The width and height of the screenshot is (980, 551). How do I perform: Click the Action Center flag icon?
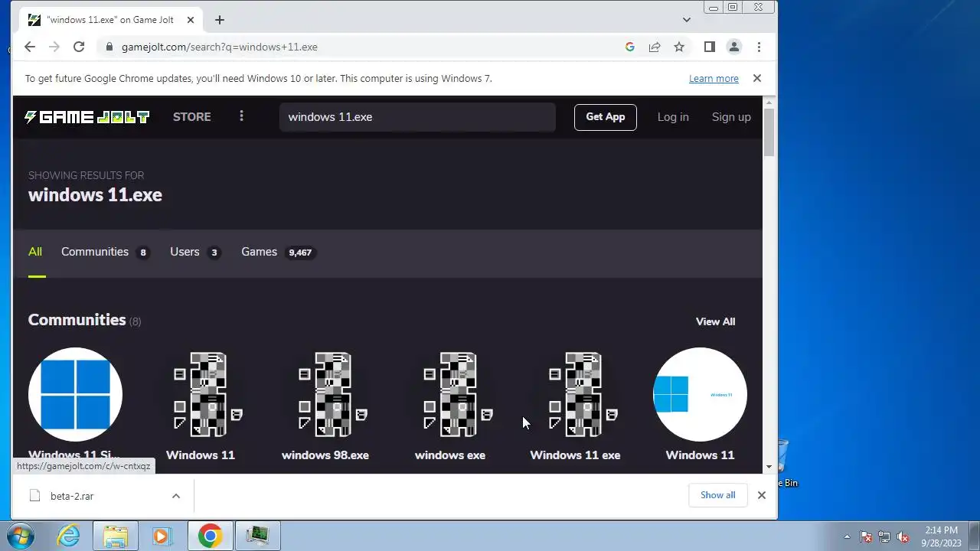(x=866, y=536)
